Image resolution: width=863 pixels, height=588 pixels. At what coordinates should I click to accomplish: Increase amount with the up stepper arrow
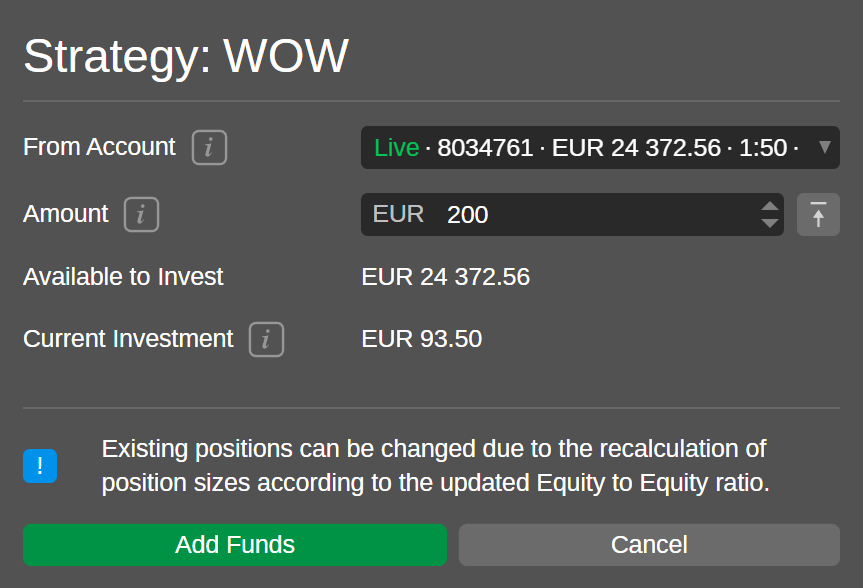coord(769,206)
